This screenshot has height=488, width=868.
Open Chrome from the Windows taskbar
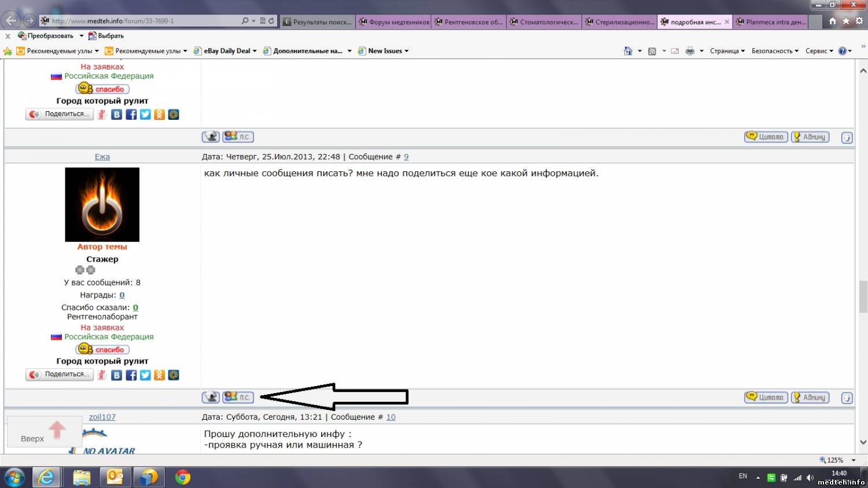[x=183, y=477]
